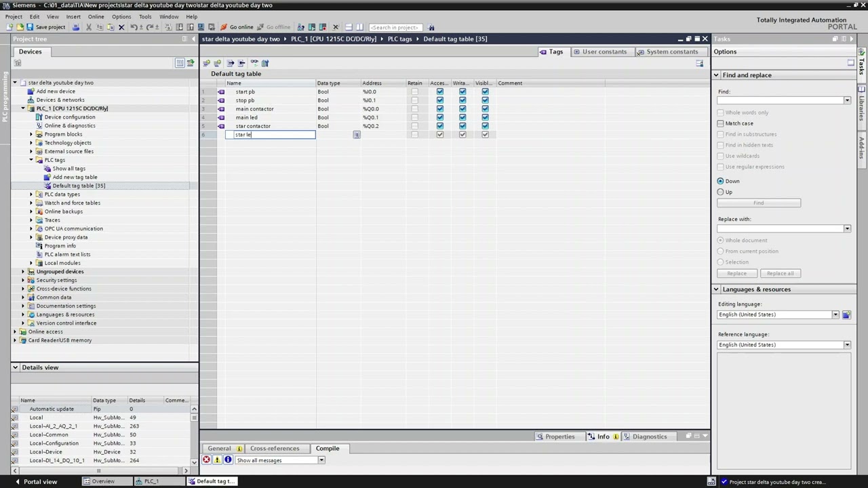Click the Online & diagnostics tree item
This screenshot has width=868, height=488.
point(70,125)
